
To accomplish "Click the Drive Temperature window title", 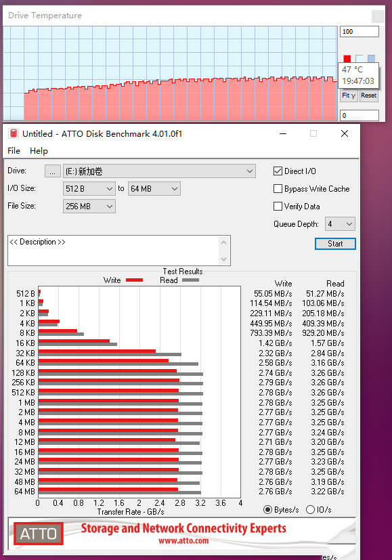I will [x=45, y=16].
